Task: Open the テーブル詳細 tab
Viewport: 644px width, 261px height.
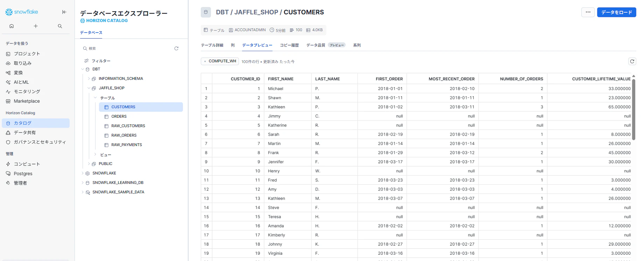Action: click(212, 45)
